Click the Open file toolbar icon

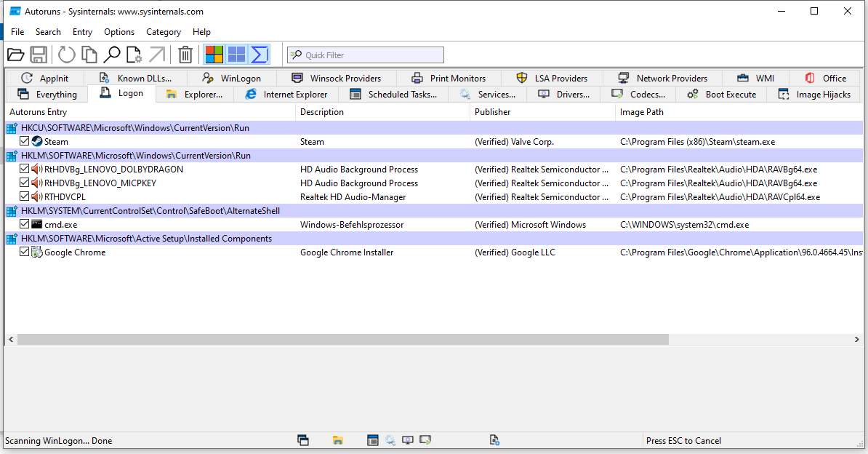[15, 55]
